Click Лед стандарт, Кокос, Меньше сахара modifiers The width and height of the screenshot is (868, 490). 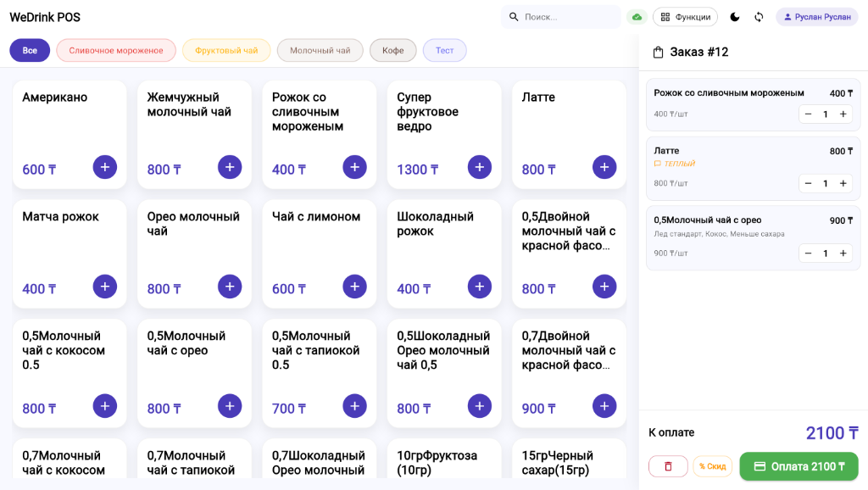pos(719,234)
